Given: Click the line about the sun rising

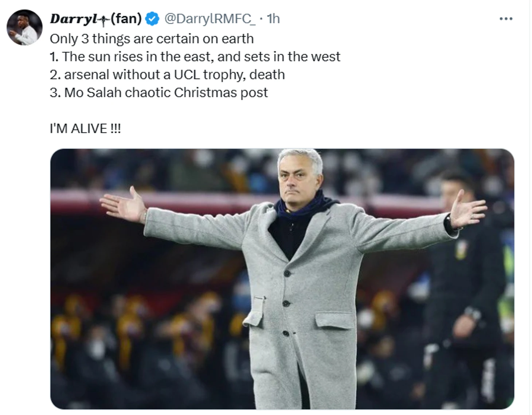Looking at the screenshot, I should (195, 56).
